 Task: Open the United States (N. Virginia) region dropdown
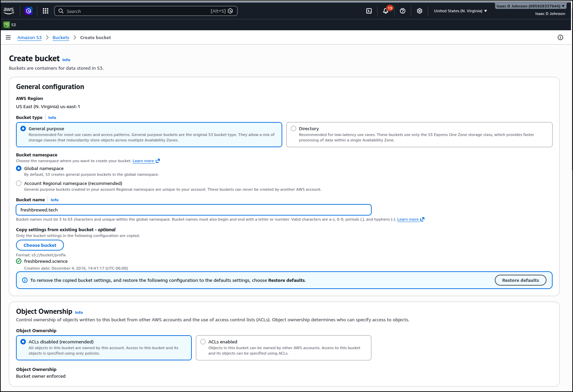460,11
